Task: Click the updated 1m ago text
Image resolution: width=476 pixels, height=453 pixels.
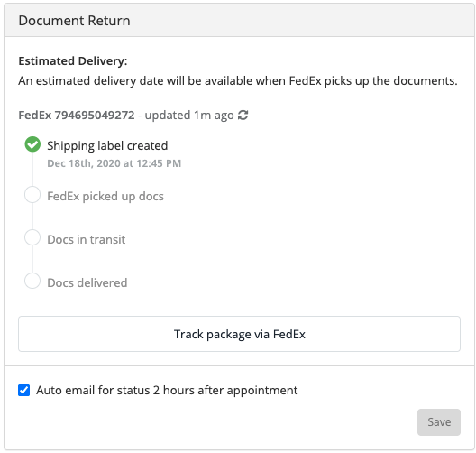Action: point(189,116)
